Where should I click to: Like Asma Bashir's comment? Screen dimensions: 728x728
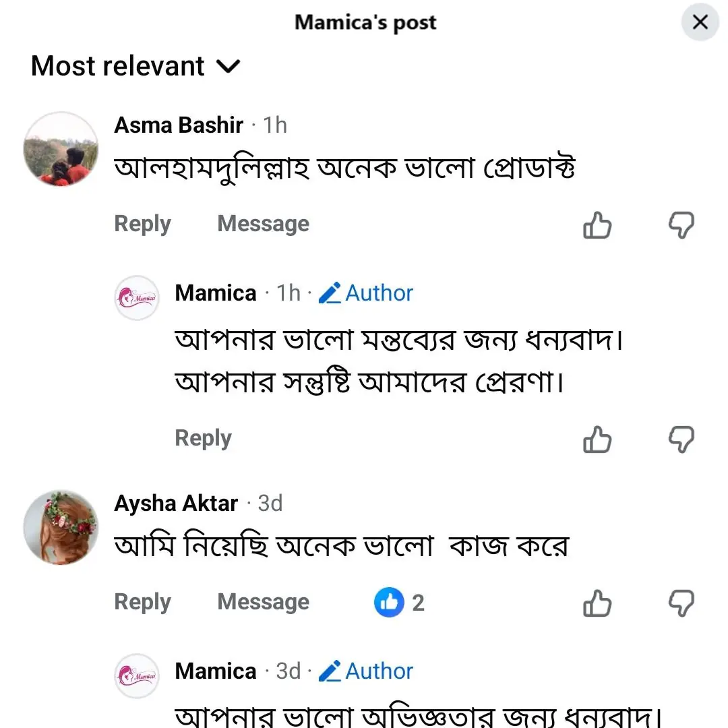597,225
